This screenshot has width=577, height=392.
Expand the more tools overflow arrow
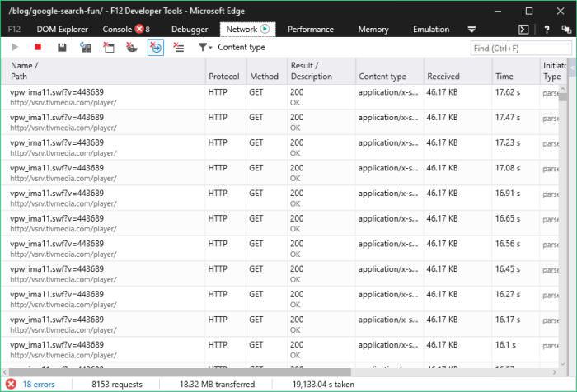(x=471, y=30)
